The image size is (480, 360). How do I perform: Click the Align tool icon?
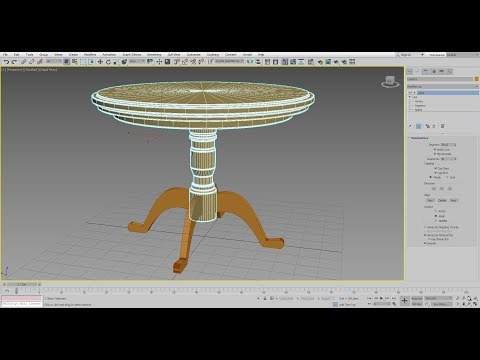coord(258,62)
